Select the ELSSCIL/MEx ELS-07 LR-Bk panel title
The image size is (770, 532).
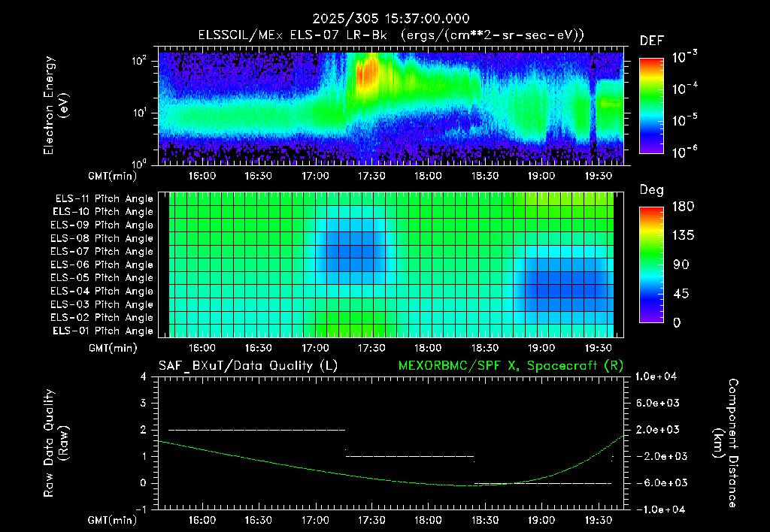[x=391, y=35]
